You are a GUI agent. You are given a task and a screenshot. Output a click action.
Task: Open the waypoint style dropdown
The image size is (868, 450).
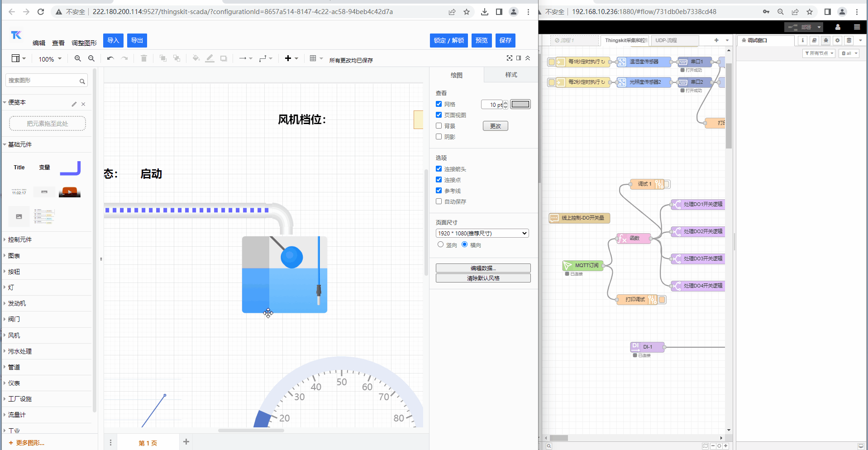(266, 58)
